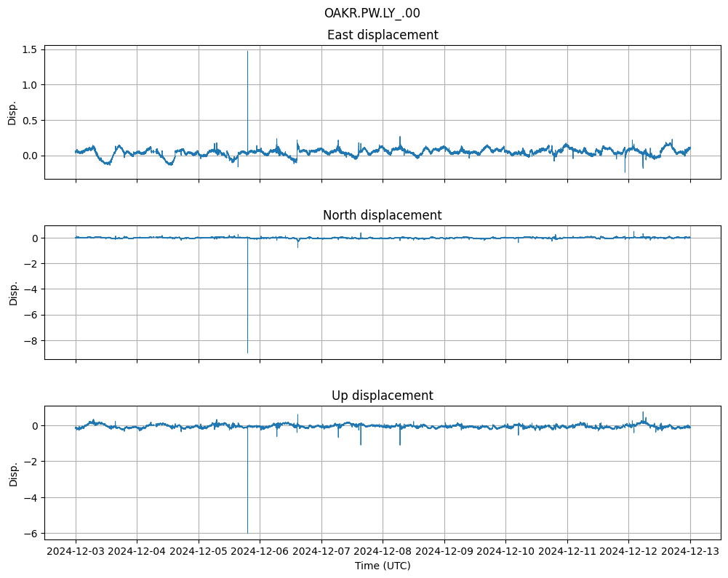Click the 1.5 tick on East plot
This screenshot has width=728, height=578.
[x=31, y=49]
